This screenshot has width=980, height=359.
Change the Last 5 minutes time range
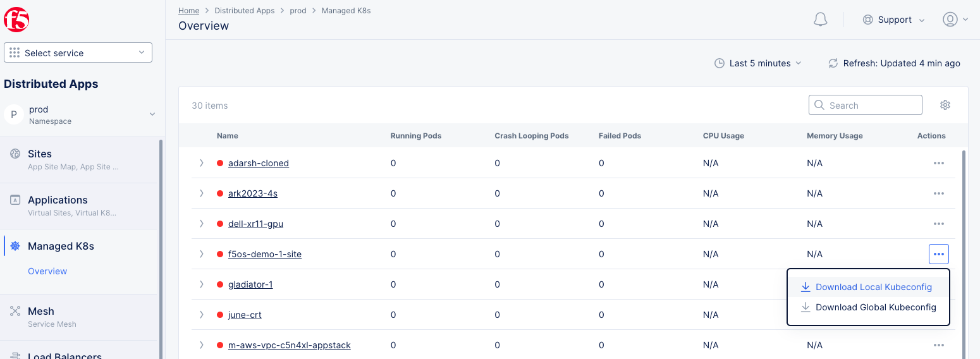click(758, 63)
